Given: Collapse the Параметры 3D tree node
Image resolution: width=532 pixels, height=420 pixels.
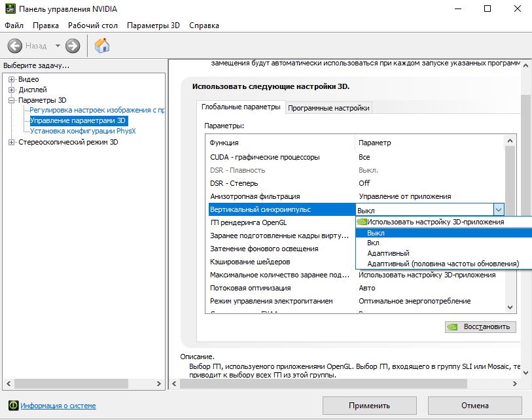Looking at the screenshot, I should (x=12, y=100).
